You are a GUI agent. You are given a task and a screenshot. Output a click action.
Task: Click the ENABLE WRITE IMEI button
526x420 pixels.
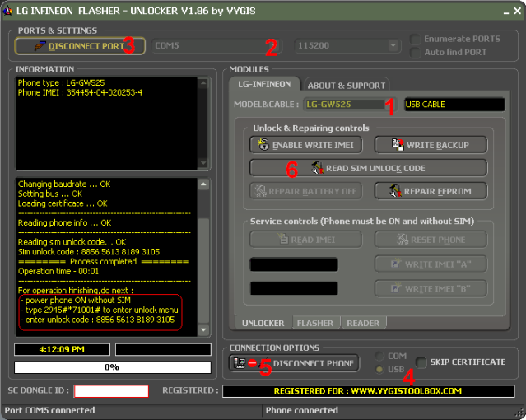coord(306,145)
